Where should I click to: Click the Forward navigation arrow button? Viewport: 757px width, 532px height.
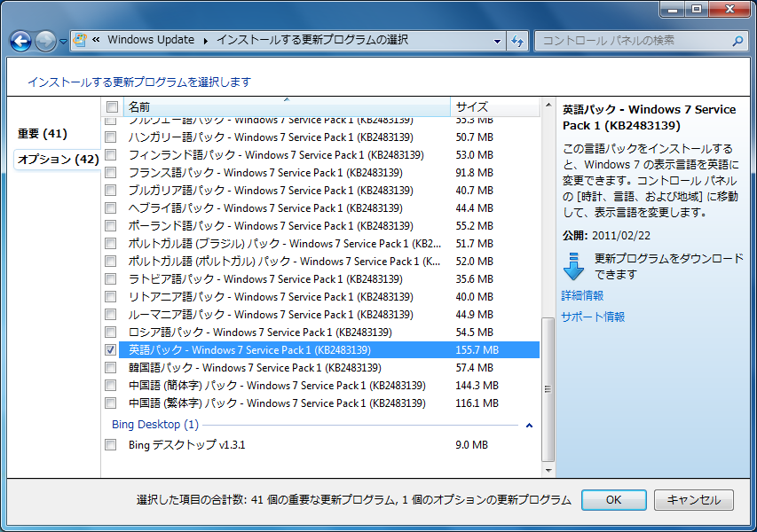(45, 41)
